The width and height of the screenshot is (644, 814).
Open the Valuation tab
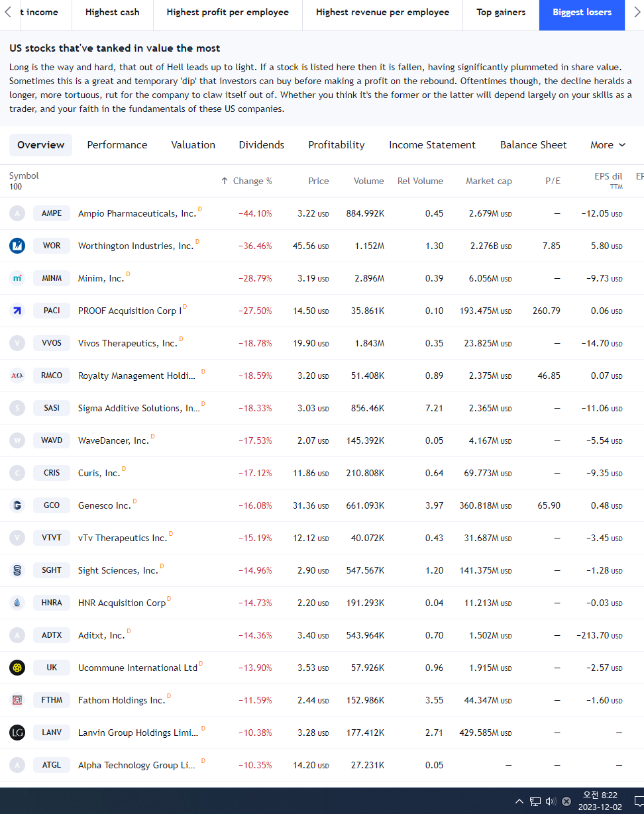click(193, 145)
